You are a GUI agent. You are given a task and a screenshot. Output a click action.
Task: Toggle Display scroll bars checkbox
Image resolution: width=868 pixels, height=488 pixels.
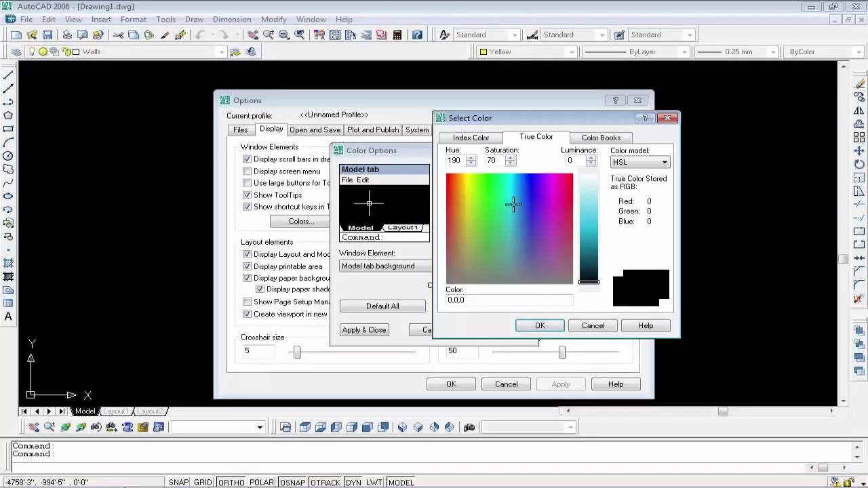tap(247, 159)
